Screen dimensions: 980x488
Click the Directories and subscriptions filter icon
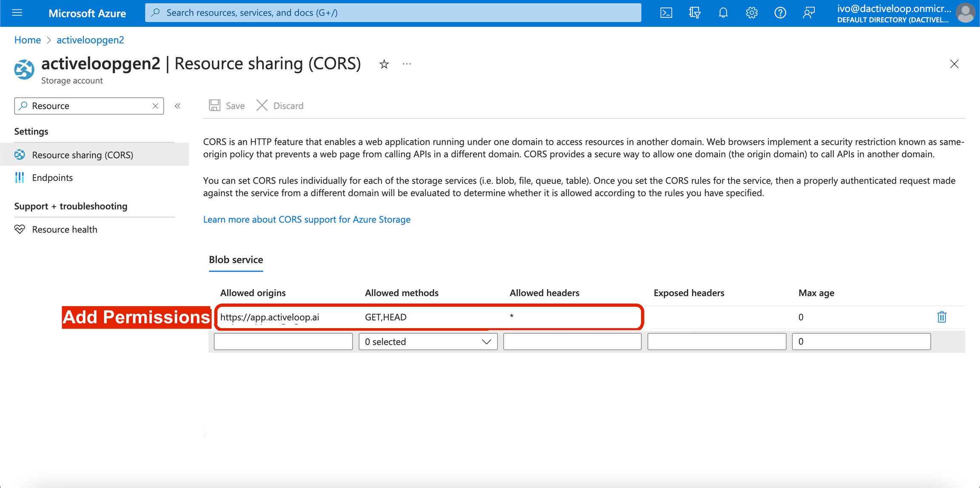(x=695, y=13)
